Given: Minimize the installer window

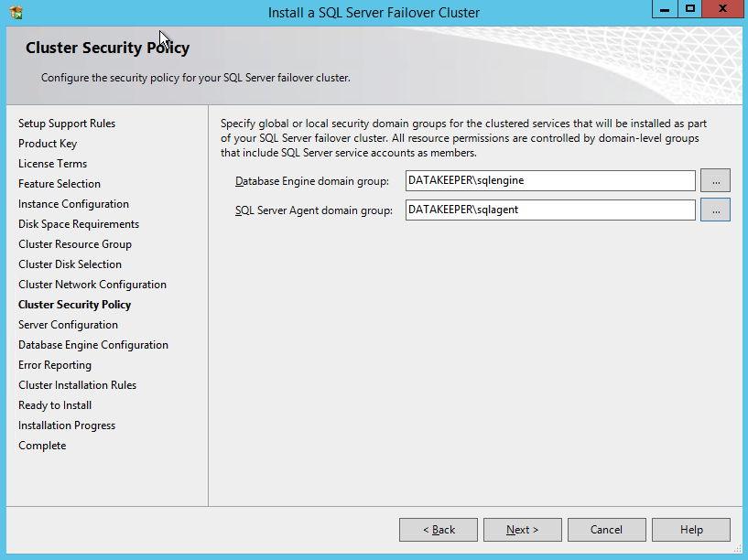Looking at the screenshot, I should pyautogui.click(x=664, y=9).
